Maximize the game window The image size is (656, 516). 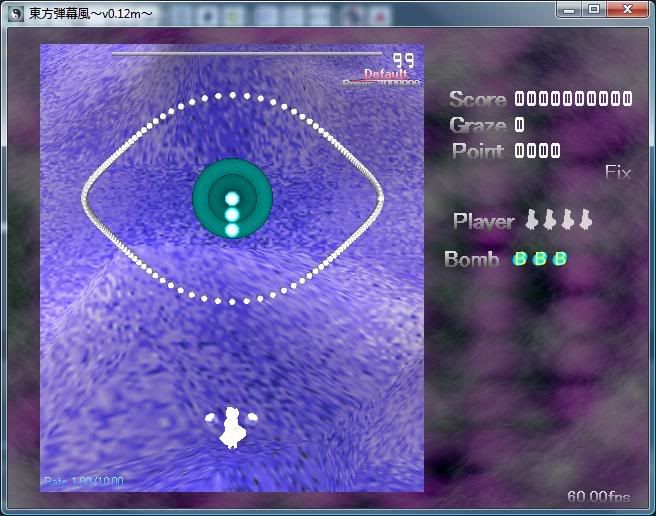(x=594, y=10)
